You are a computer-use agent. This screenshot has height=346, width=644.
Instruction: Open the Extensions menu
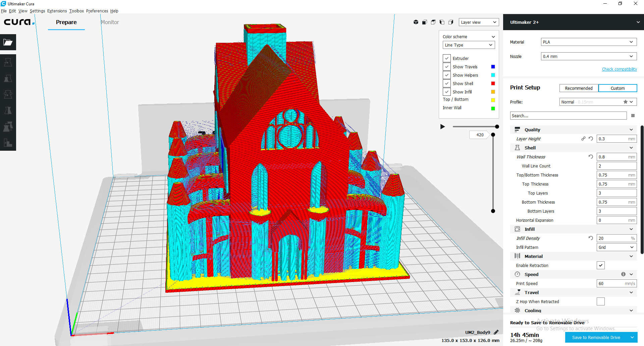(57, 11)
